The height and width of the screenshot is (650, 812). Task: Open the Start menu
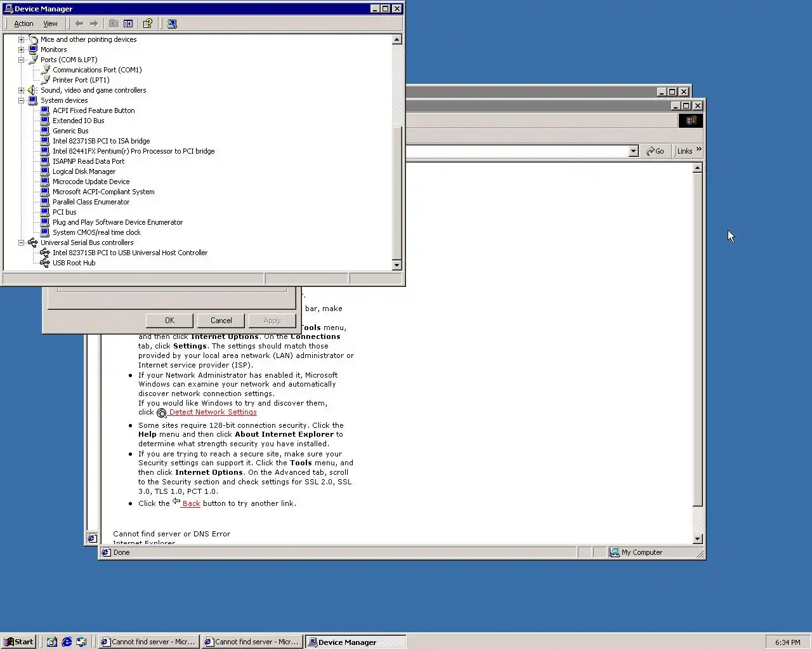(x=18, y=642)
